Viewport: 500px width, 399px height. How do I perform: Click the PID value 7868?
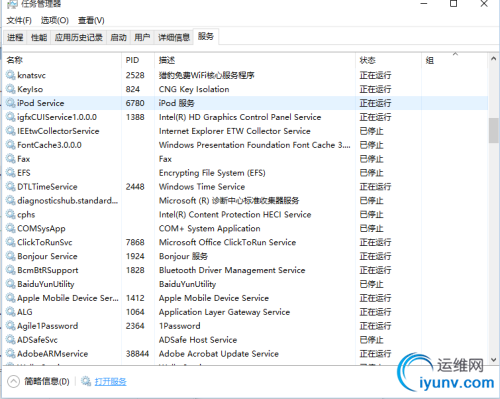[x=135, y=242]
